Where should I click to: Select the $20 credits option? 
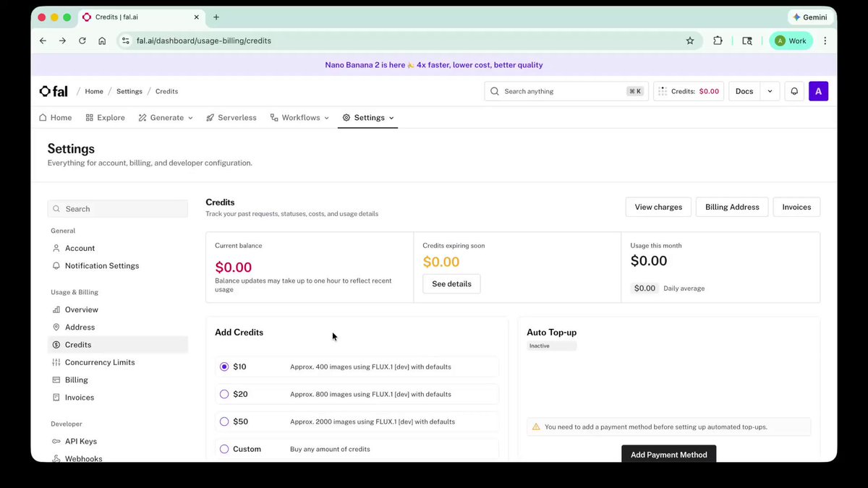coord(357,394)
